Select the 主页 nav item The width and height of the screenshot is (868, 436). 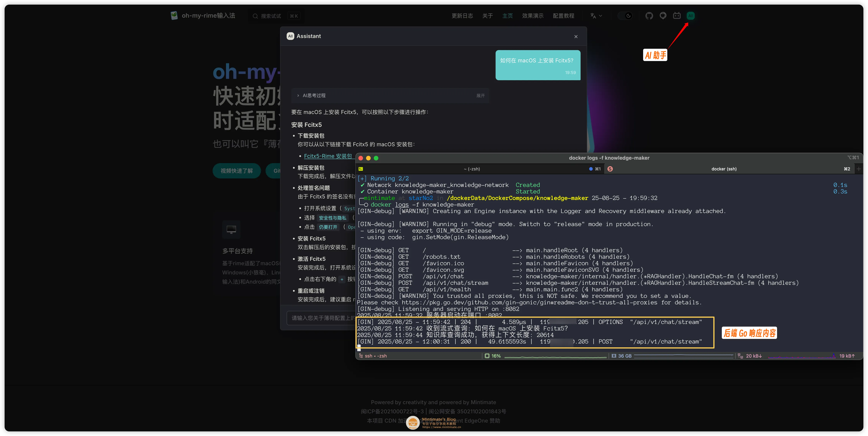[507, 16]
